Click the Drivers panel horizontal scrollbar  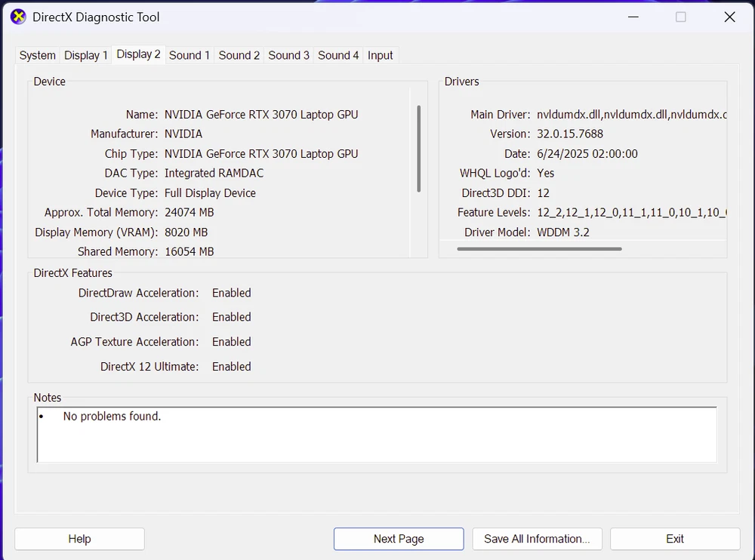pos(539,248)
